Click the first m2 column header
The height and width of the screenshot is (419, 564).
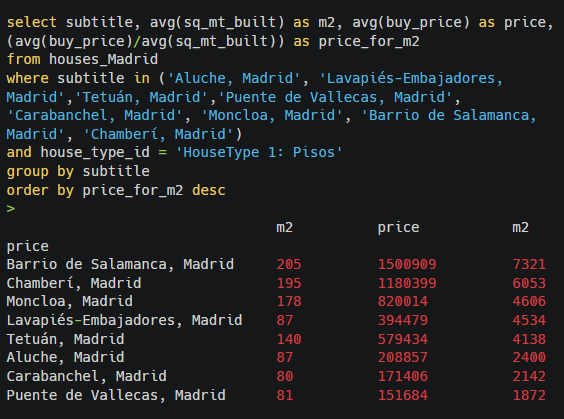pos(285,228)
